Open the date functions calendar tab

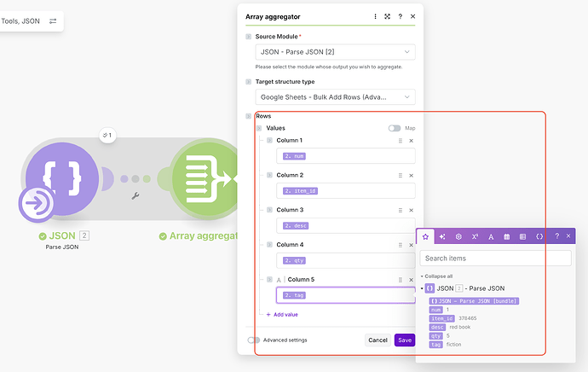coord(507,236)
